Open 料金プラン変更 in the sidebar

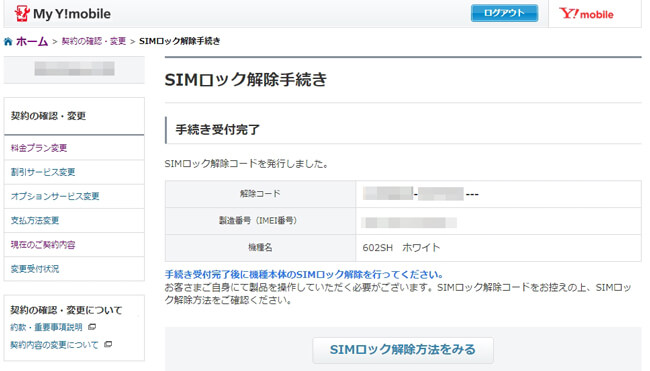(x=39, y=148)
